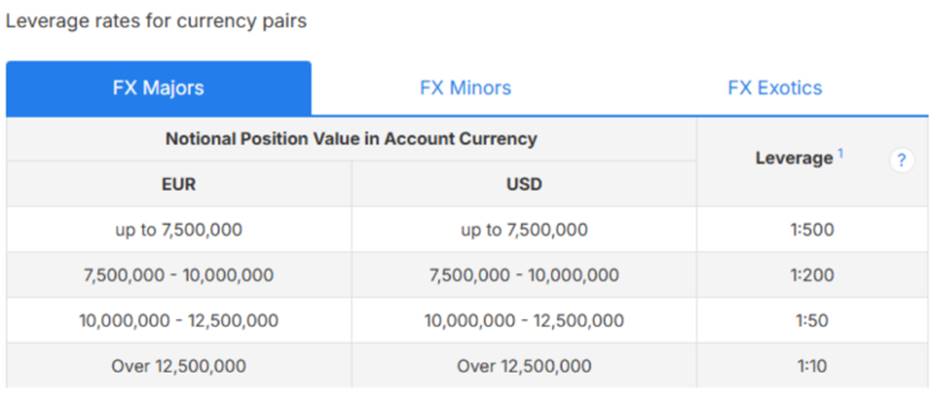936x407 pixels.
Task: Select EUR cell 'up to 7,500,000'
Action: point(179,230)
